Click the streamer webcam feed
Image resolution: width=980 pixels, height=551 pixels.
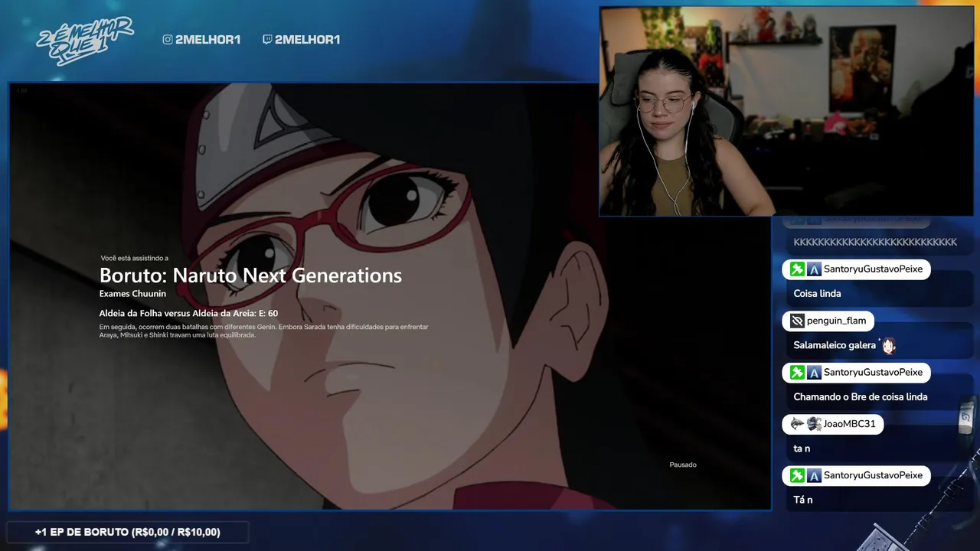click(786, 112)
